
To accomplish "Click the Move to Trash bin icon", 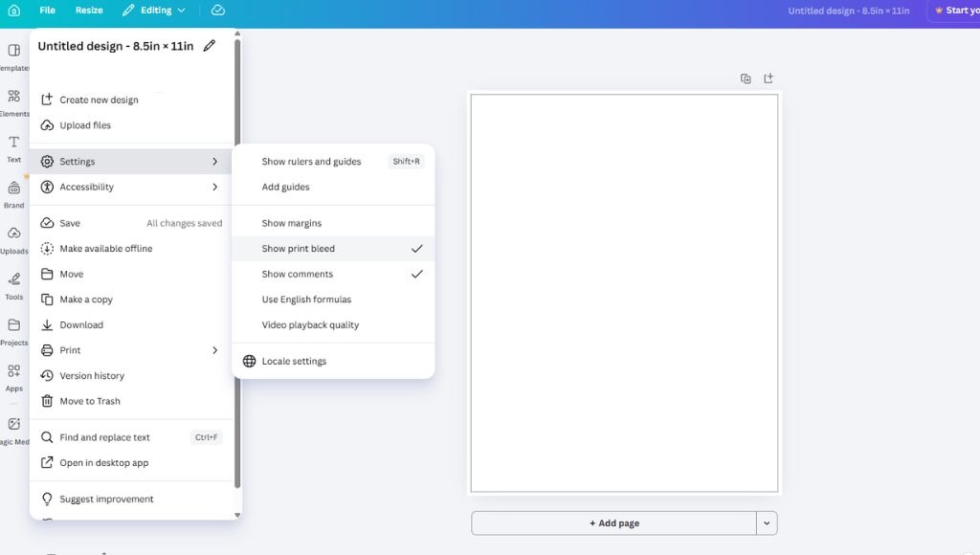I will (47, 401).
